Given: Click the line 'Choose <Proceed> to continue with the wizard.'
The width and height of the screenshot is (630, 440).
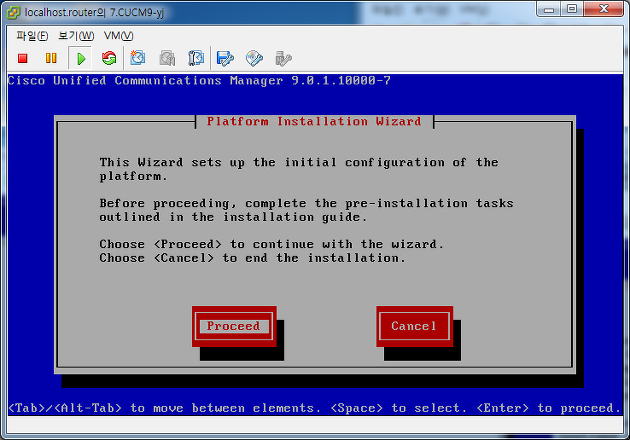Looking at the screenshot, I should (272, 244).
